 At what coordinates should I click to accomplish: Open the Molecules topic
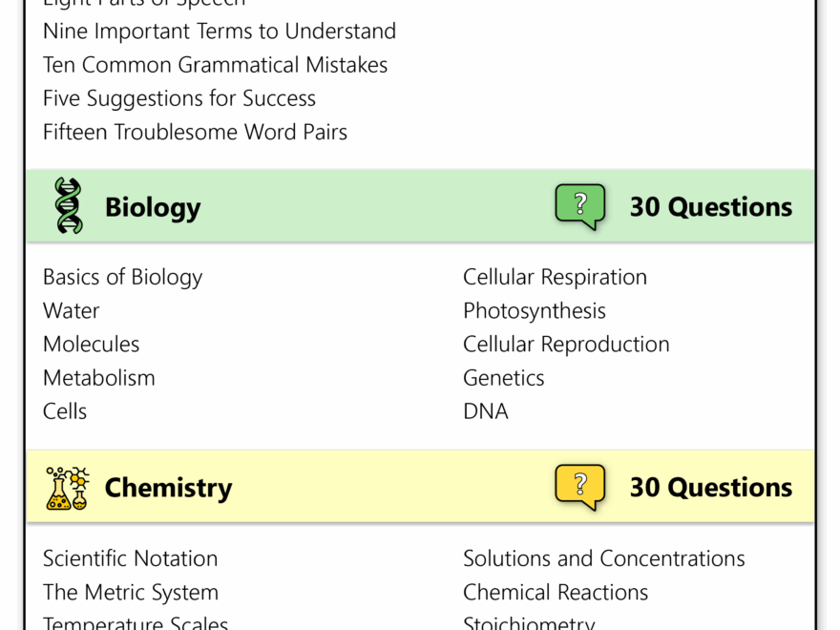(92, 344)
